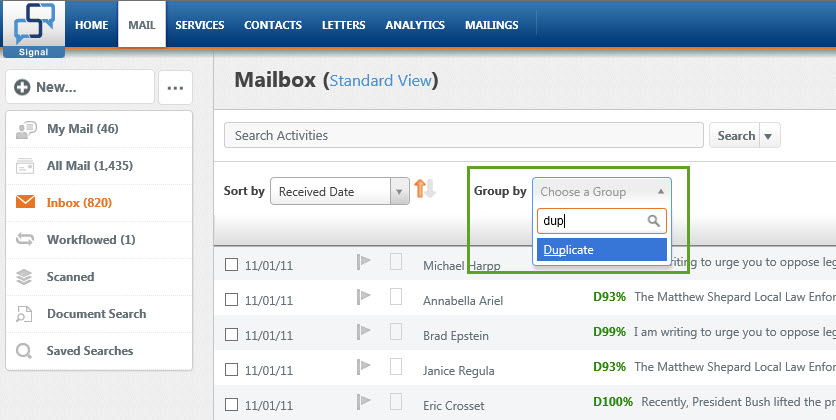
Task: Navigate to the LETTERS tab
Action: (x=343, y=25)
